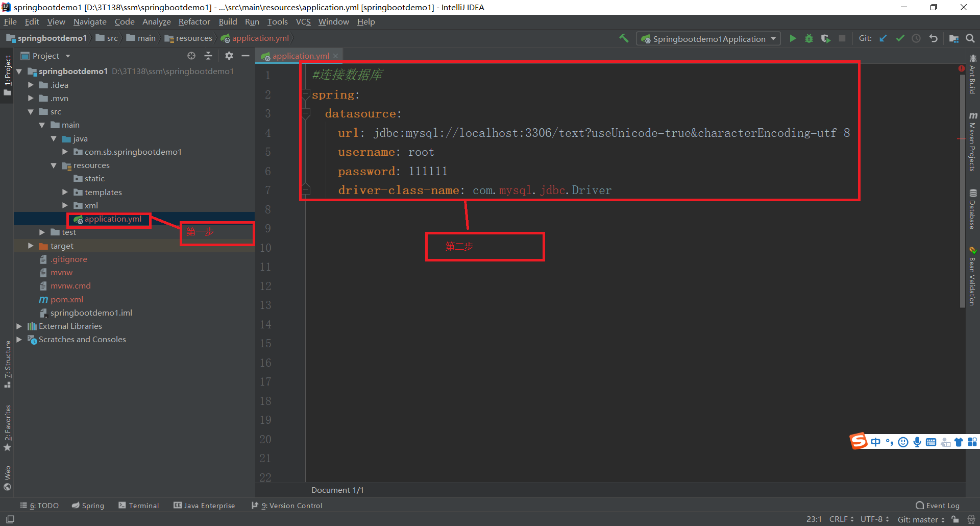Click fold marker beside spring: line
Screen dimensions: 980x526
point(306,94)
